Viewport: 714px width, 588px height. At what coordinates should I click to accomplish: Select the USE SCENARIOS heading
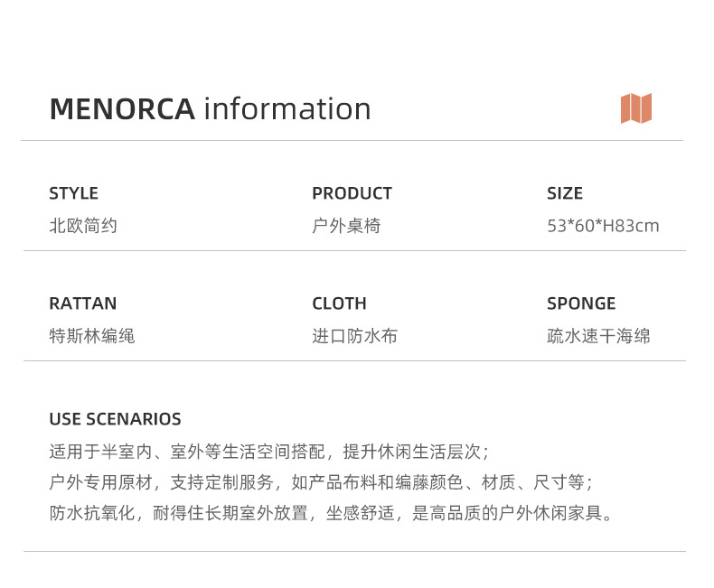pyautogui.click(x=115, y=419)
